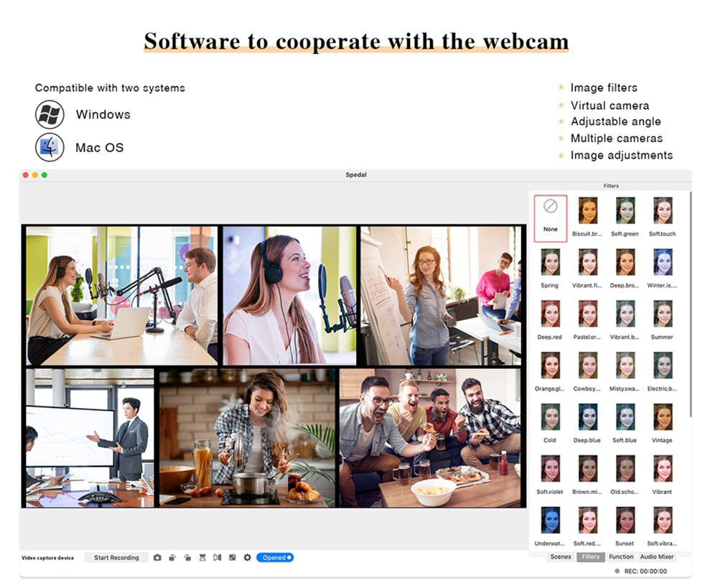Switch to the Scenes tab
The width and height of the screenshot is (718, 588).
pyautogui.click(x=561, y=557)
